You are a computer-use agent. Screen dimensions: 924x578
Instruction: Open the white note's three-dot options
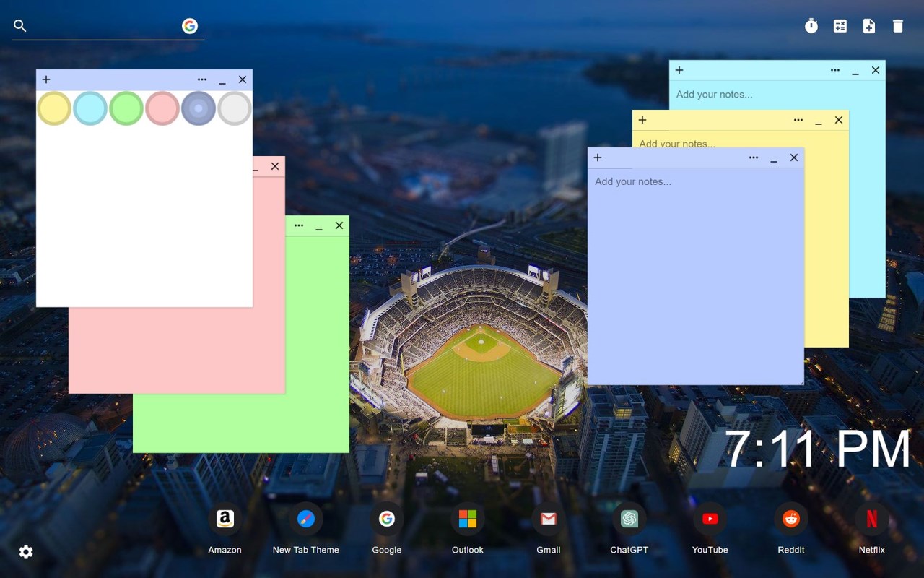click(202, 79)
